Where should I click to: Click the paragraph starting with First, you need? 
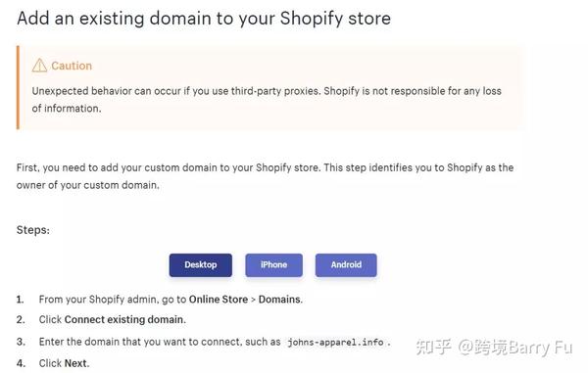[x=266, y=176]
